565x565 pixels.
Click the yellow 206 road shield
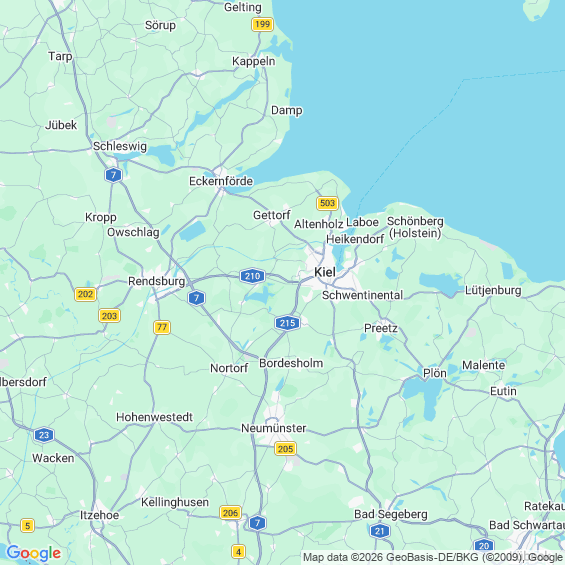pyautogui.click(x=230, y=512)
